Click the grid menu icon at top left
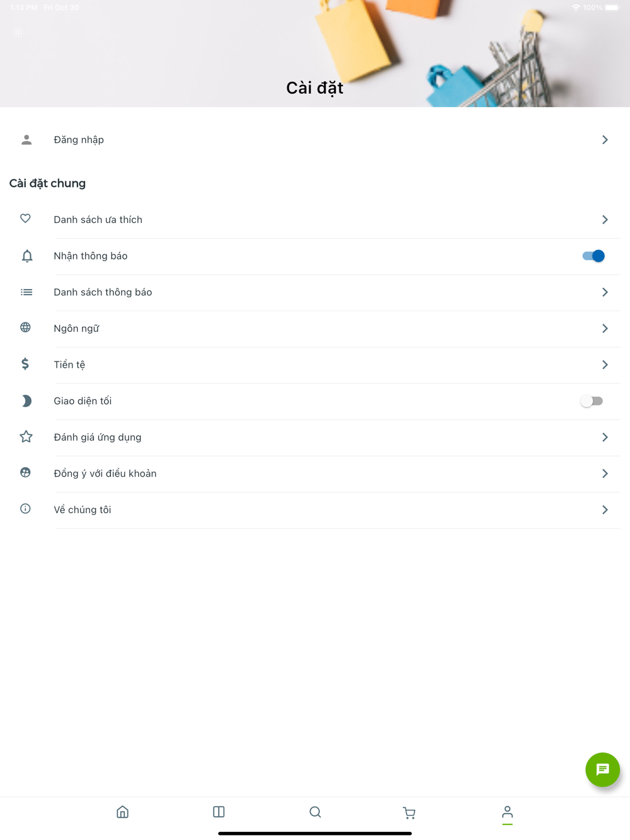The width and height of the screenshot is (630, 840). coord(18,32)
